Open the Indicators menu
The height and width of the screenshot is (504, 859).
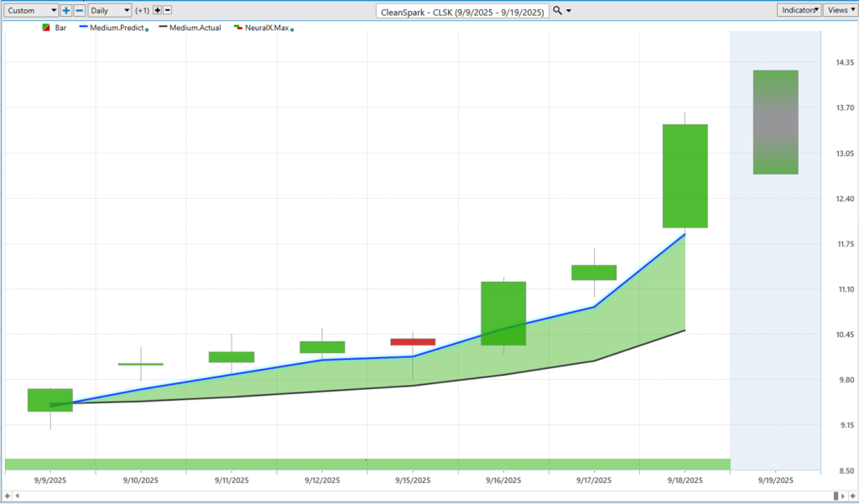click(799, 10)
